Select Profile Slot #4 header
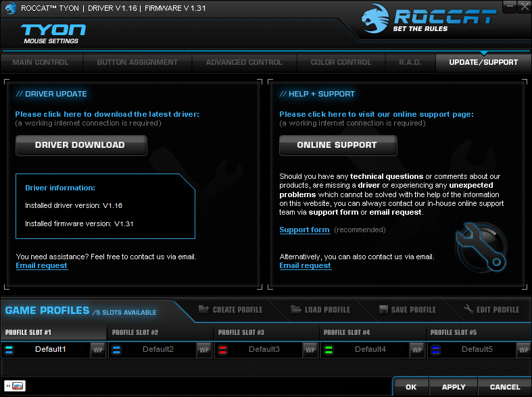The image size is (532, 397). pos(372,332)
